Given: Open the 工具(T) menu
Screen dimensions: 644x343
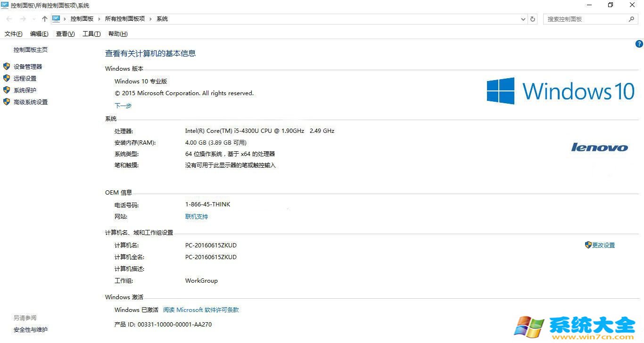Looking at the screenshot, I should 91,34.
